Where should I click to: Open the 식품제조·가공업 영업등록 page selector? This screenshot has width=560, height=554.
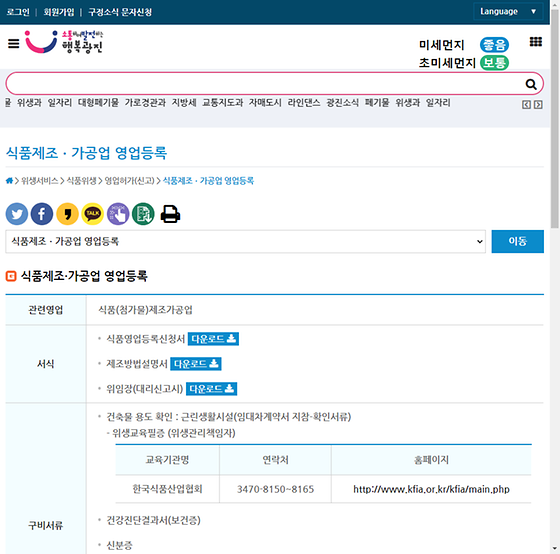[245, 241]
